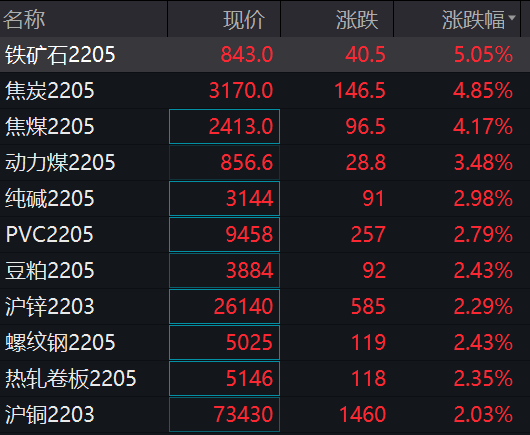Click the 2.35% percent change
530x435 pixels.
(x=483, y=378)
